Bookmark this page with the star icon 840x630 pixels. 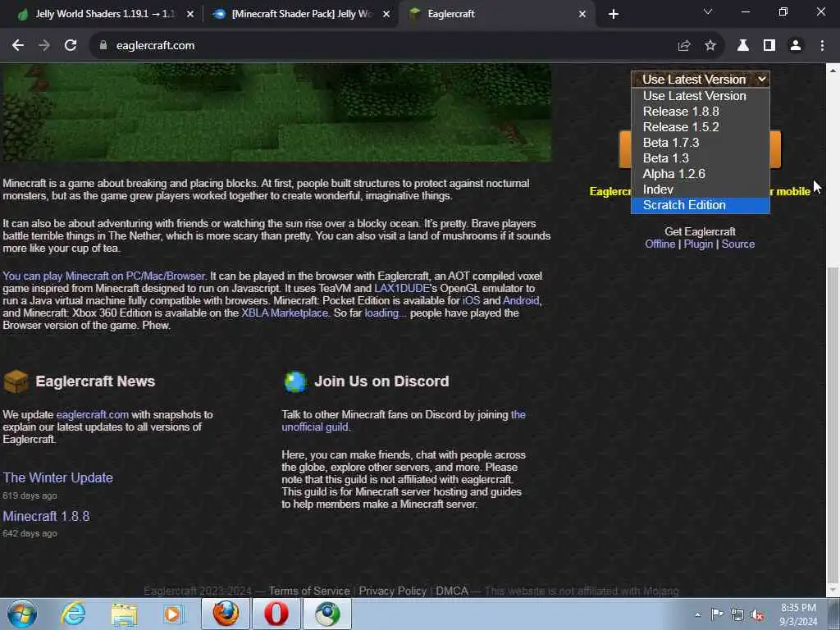tap(710, 46)
